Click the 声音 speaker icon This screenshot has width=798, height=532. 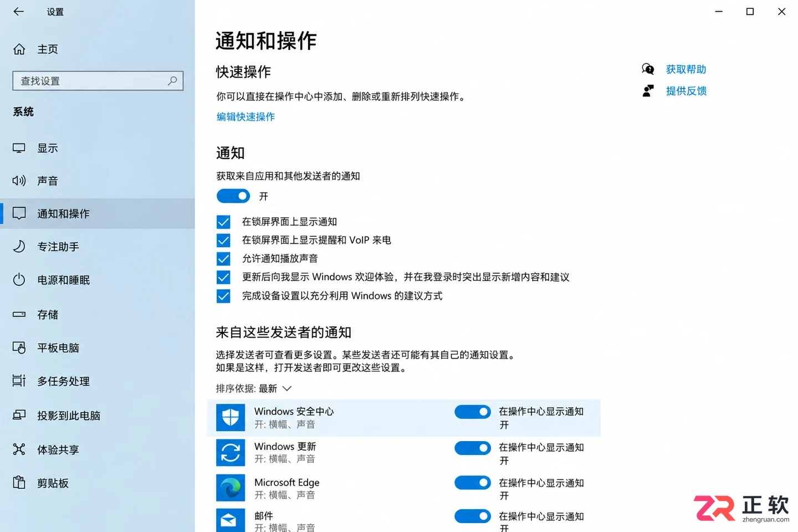(19, 181)
